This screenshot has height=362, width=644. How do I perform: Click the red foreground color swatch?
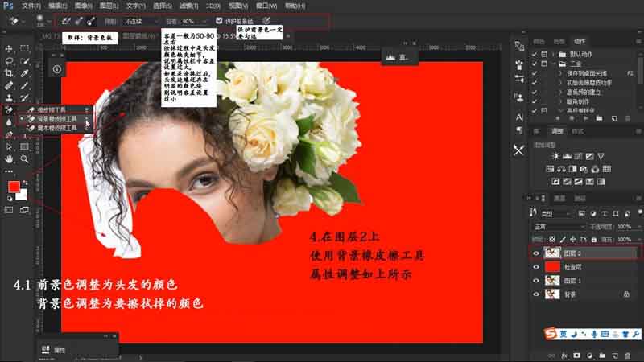pos(14,187)
